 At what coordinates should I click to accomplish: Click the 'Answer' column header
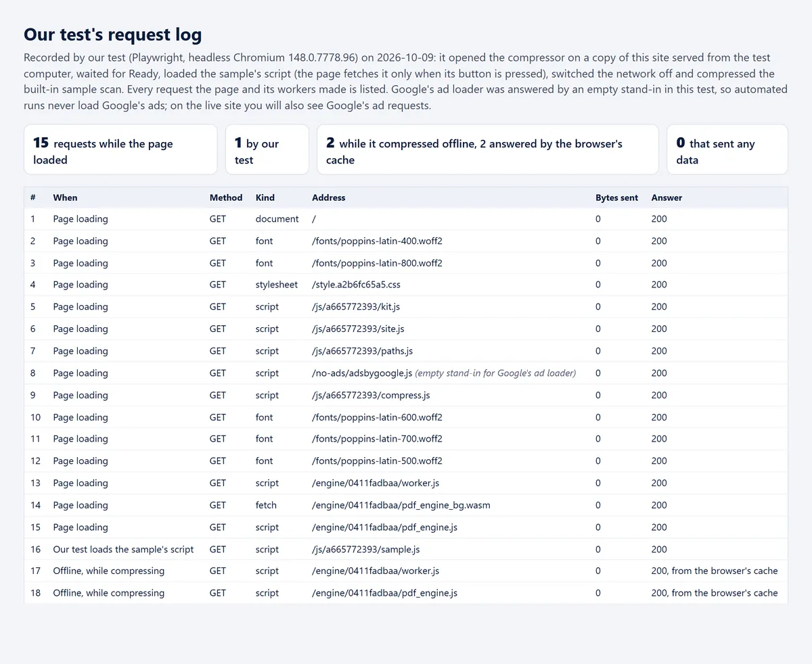[667, 197]
